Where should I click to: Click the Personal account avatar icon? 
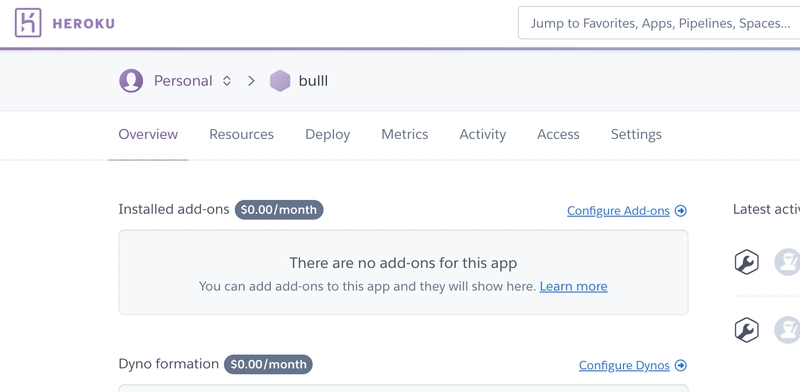tap(131, 81)
